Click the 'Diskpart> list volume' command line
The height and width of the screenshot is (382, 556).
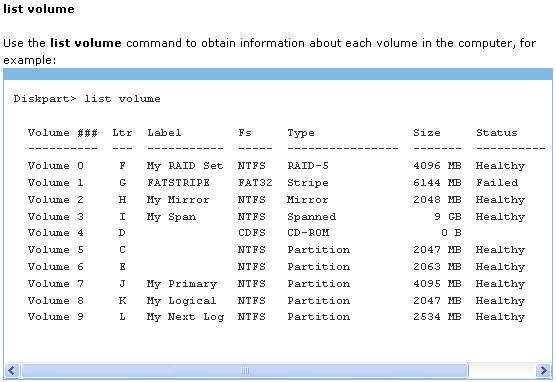(x=87, y=99)
